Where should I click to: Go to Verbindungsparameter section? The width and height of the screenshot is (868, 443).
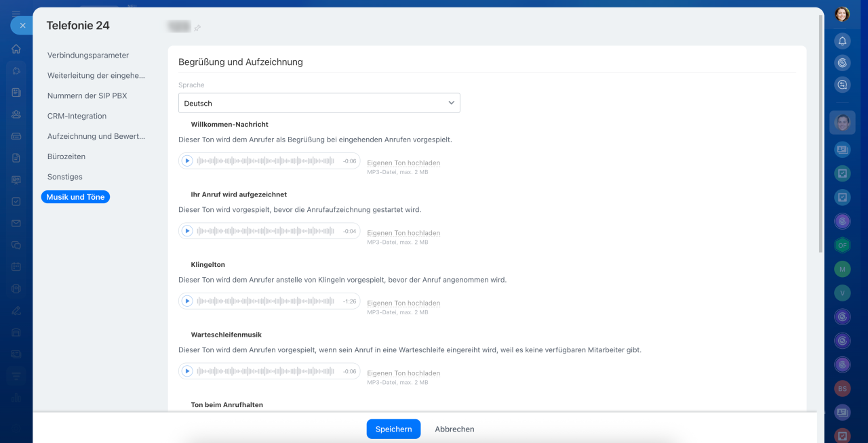coord(88,56)
